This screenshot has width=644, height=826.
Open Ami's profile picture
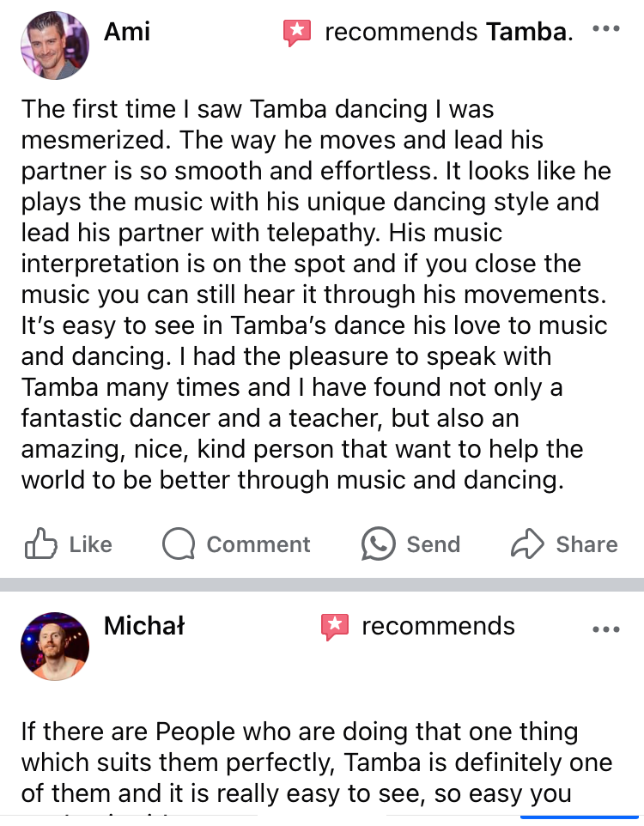click(x=54, y=46)
